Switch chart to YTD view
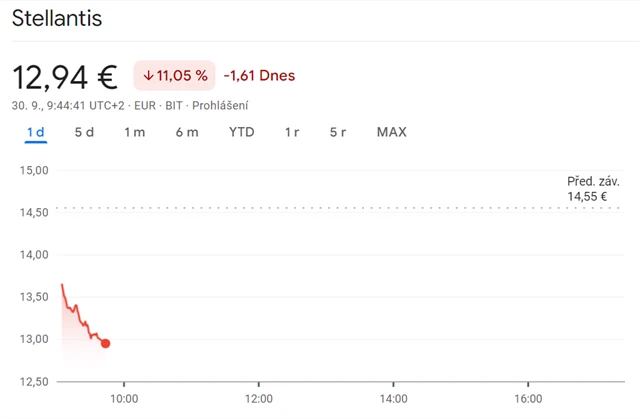Screen dimensions: 640x419 point(241,132)
